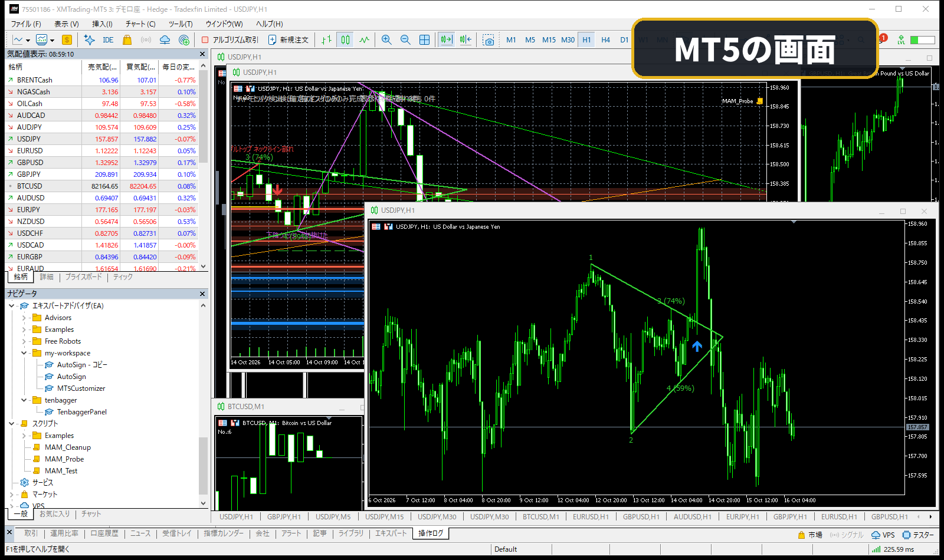Collapse the スクリプト scripts tree node

coord(12,424)
